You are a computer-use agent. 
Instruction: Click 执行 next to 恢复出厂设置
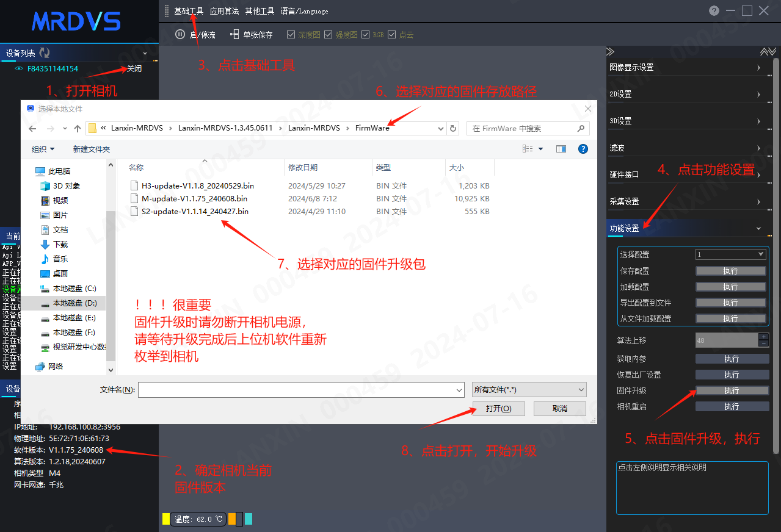(732, 375)
